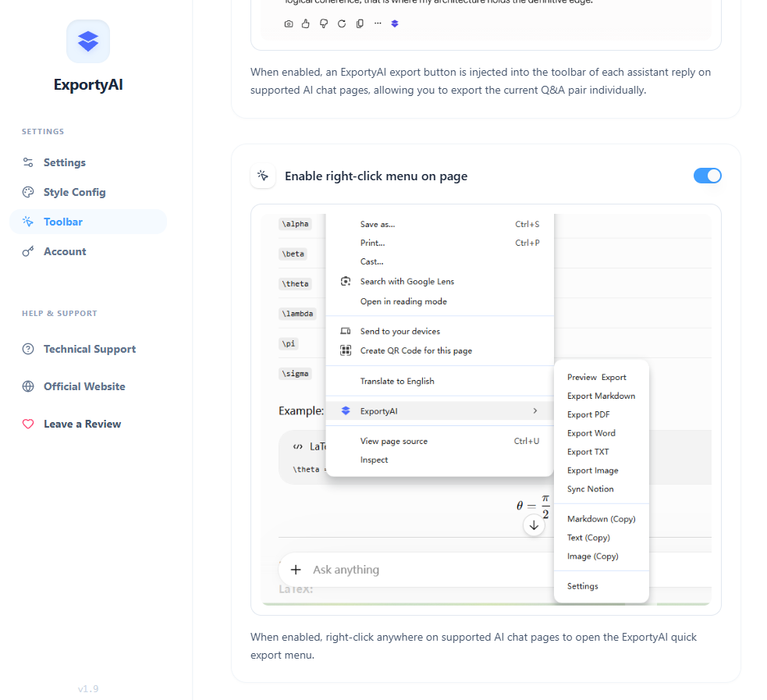Open the Settings page in sidebar
This screenshot has height=700, width=767.
coord(88,162)
